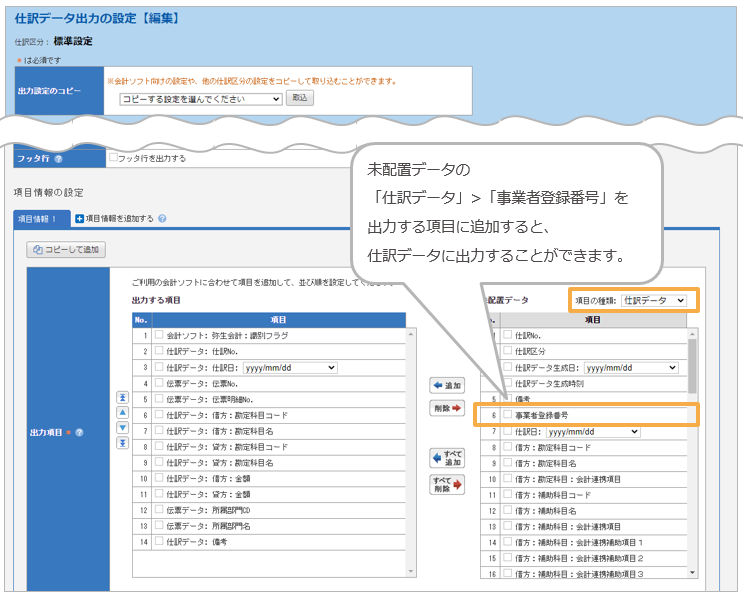Check the 事業者登録番号 item checkbox
The image size is (743, 596).
(x=508, y=414)
